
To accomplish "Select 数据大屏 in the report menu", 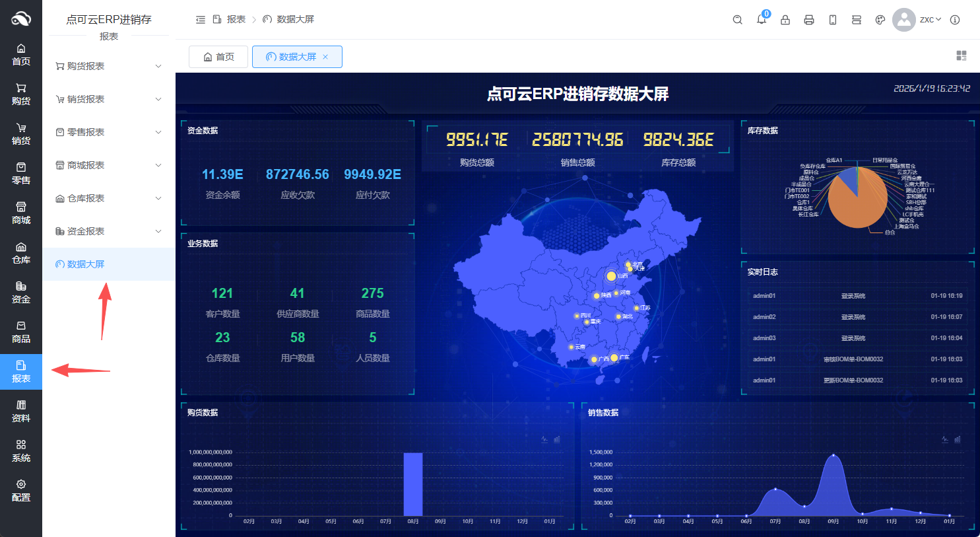I will point(86,264).
